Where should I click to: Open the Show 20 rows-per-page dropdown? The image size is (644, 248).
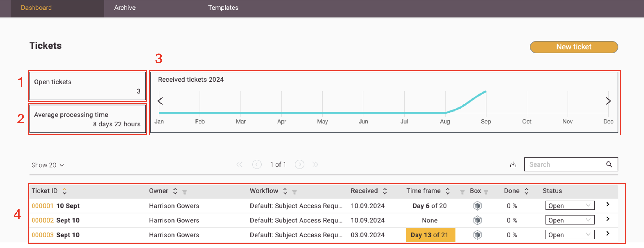coord(48,165)
